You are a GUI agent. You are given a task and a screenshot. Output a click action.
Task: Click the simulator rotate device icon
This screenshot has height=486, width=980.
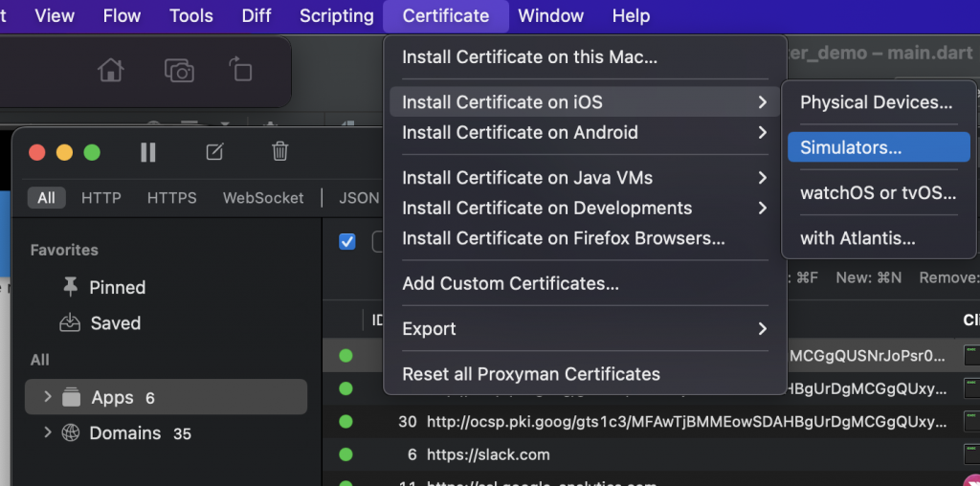point(239,70)
